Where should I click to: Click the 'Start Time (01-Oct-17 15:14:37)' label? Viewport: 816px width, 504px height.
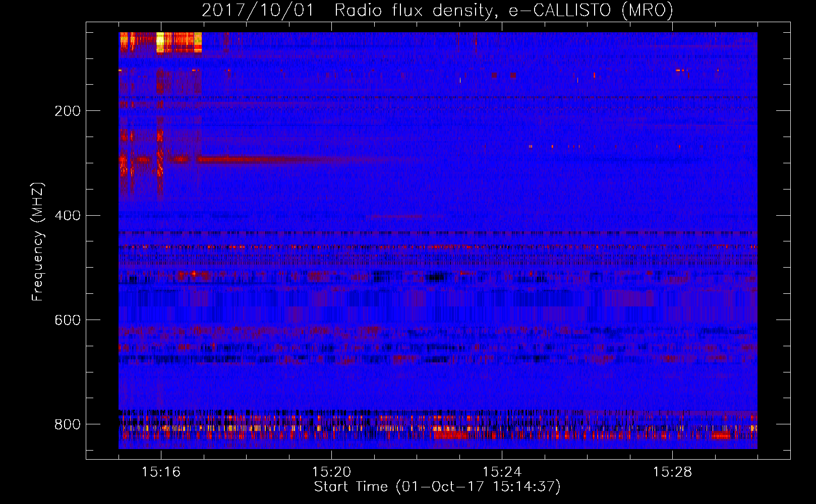tap(437, 487)
